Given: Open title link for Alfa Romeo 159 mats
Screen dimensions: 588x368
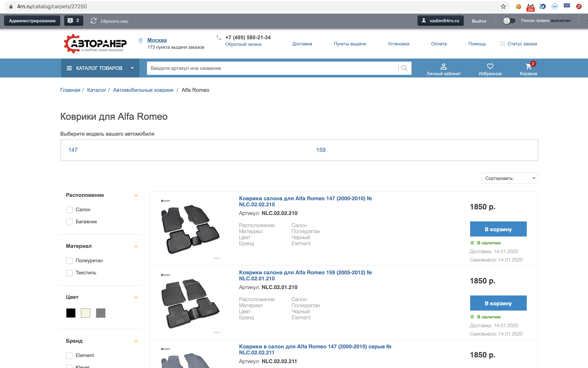Looking at the screenshot, I should point(305,275).
